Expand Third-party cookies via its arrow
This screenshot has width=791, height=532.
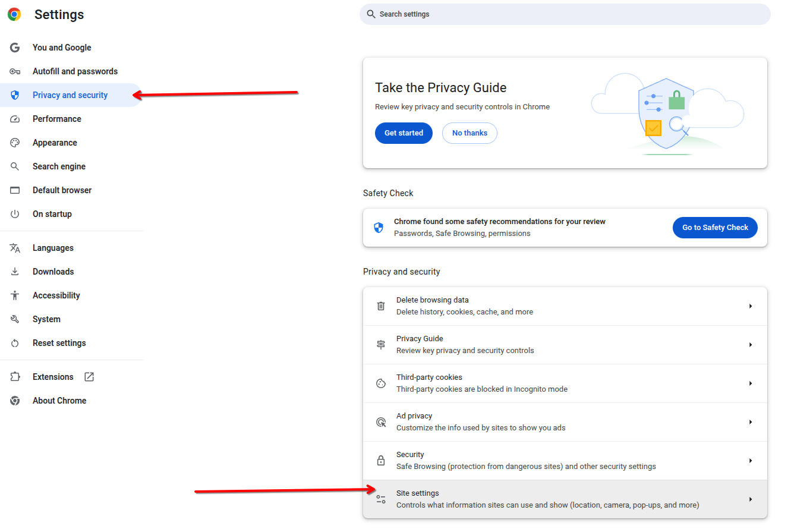[751, 383]
